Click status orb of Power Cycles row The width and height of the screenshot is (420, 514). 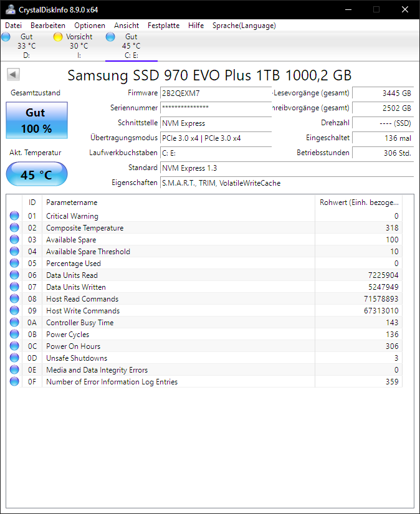pos(14,334)
